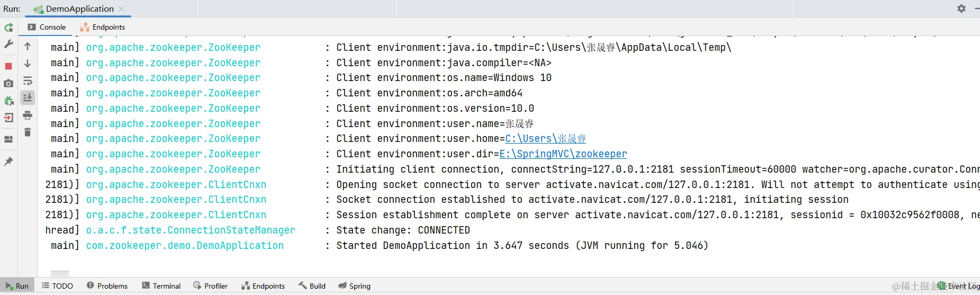This screenshot has width=980, height=295.
Task: Go up the stack trace with the up arrow
Action: (28, 47)
